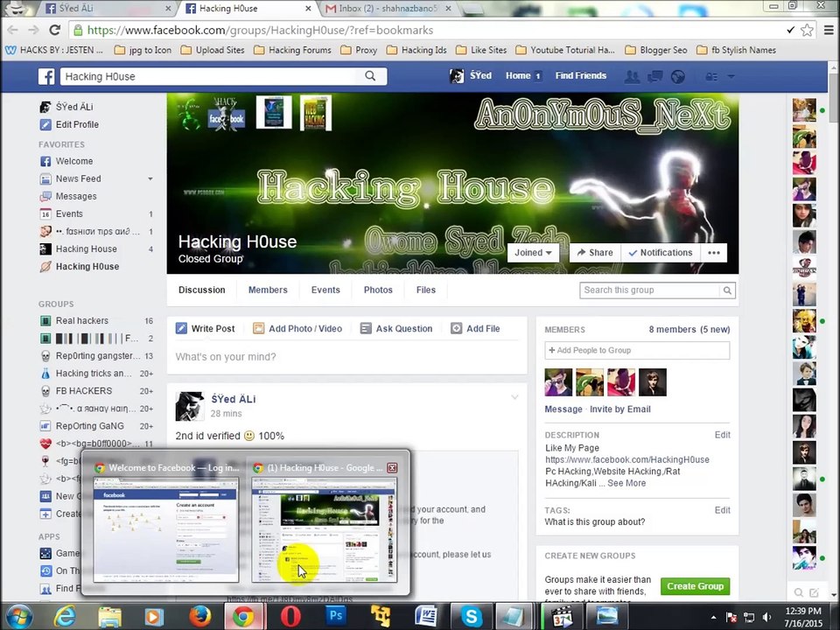Image resolution: width=840 pixels, height=630 pixels.
Task: Click the Search this group field
Action: click(649, 290)
